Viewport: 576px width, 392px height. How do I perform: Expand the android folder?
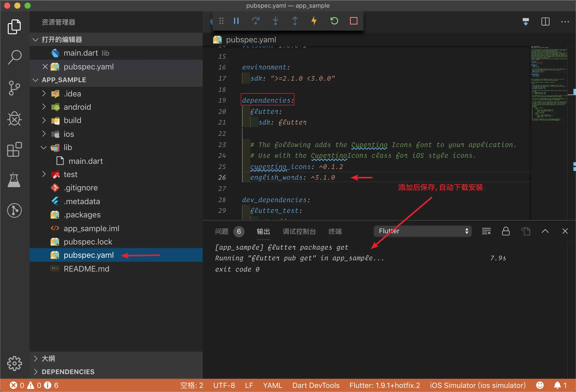point(77,107)
